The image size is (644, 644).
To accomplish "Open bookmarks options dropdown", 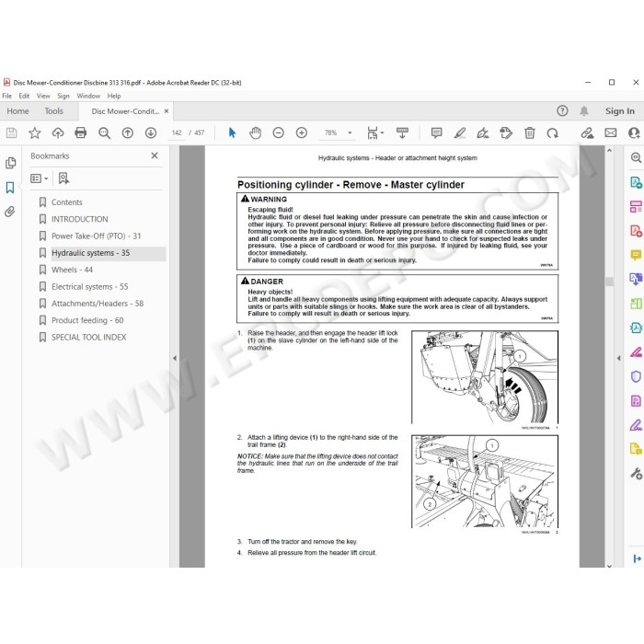I will click(40, 178).
